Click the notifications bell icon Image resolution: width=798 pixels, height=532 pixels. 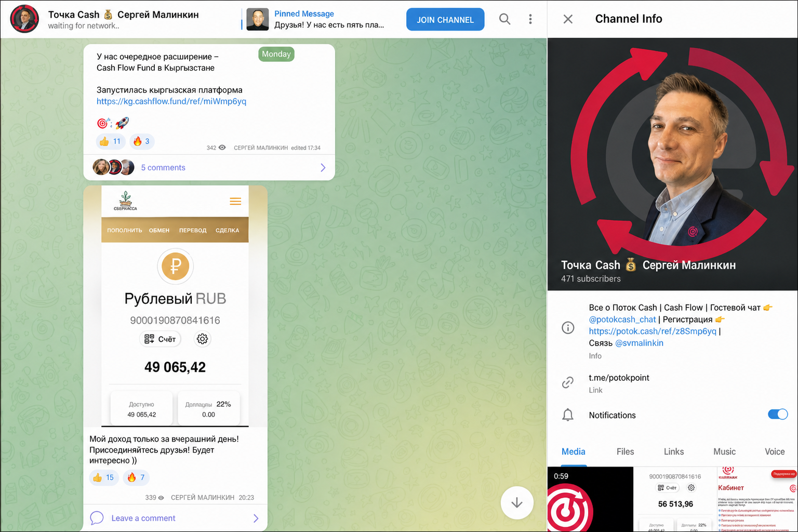pos(568,415)
